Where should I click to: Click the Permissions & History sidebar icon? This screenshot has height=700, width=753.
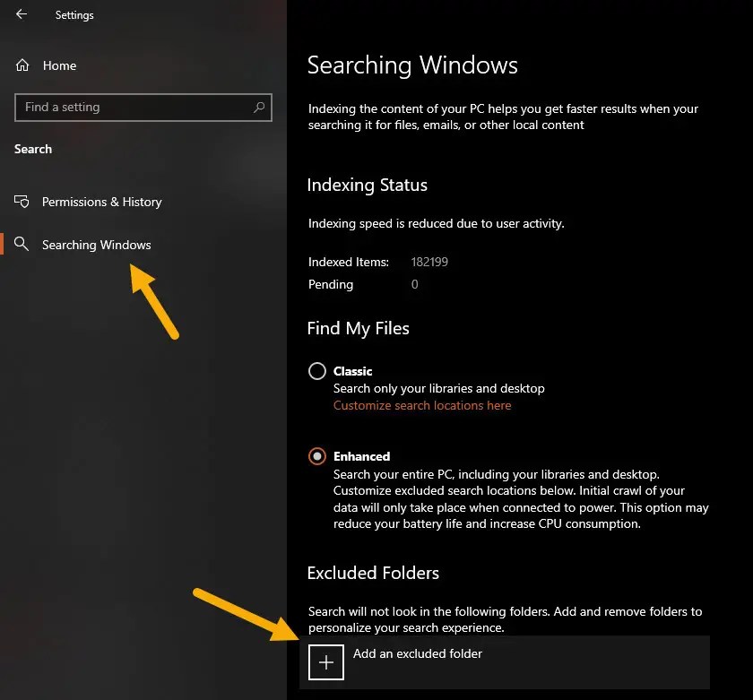click(22, 202)
